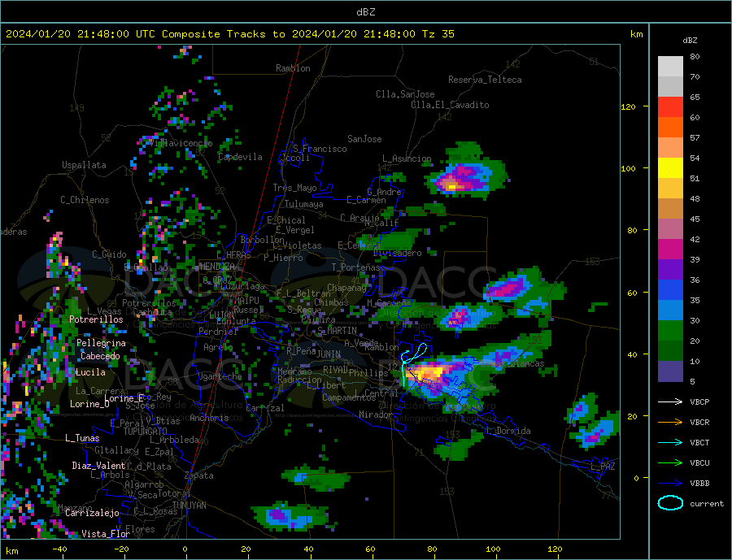
Task: Click the 'Vista_Flor' map label
Action: pos(106,534)
